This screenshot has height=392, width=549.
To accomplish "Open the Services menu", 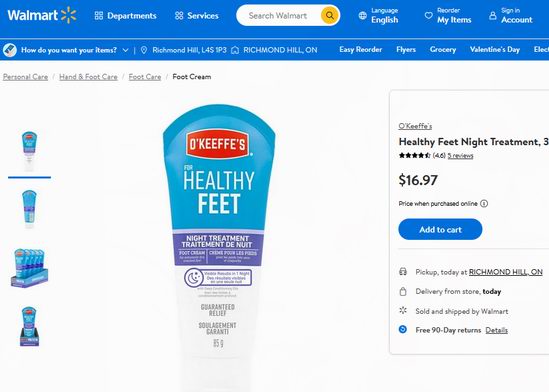I will (197, 16).
